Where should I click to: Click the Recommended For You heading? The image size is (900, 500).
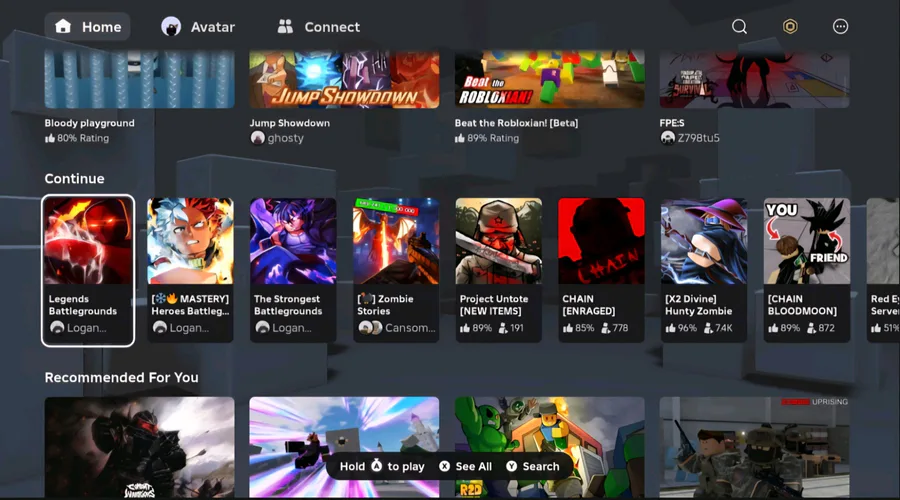(x=122, y=377)
